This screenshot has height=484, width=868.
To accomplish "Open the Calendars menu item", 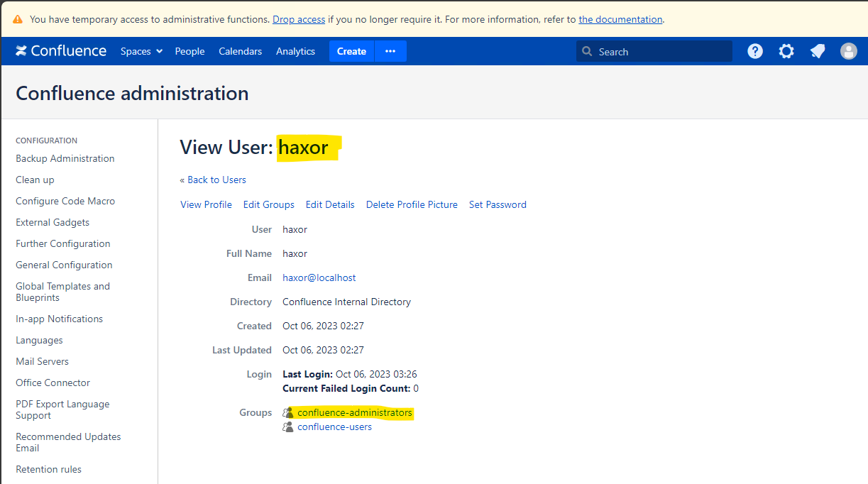I will tap(240, 51).
